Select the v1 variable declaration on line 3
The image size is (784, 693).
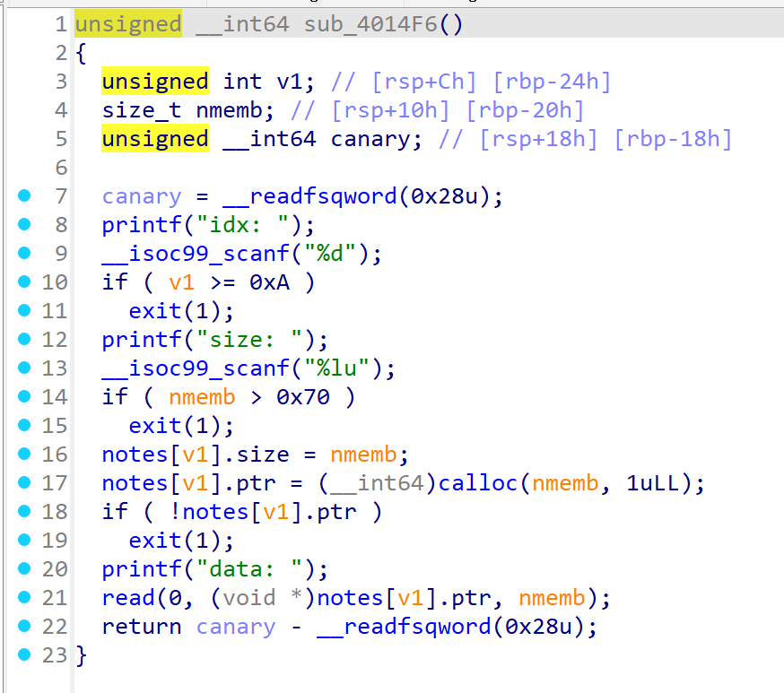point(290,82)
